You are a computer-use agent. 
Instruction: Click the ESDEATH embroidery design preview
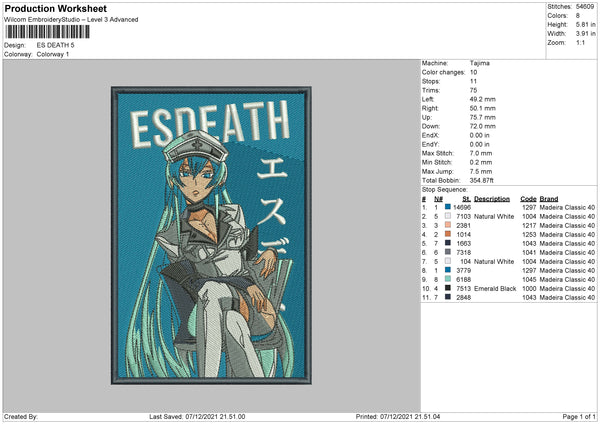tap(211, 235)
